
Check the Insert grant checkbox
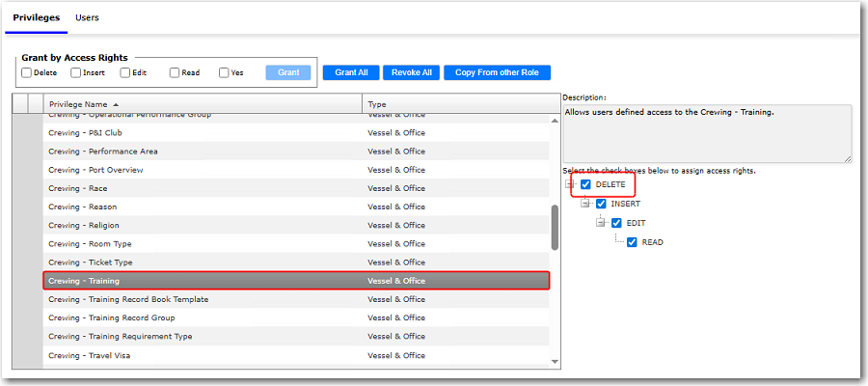(x=76, y=72)
